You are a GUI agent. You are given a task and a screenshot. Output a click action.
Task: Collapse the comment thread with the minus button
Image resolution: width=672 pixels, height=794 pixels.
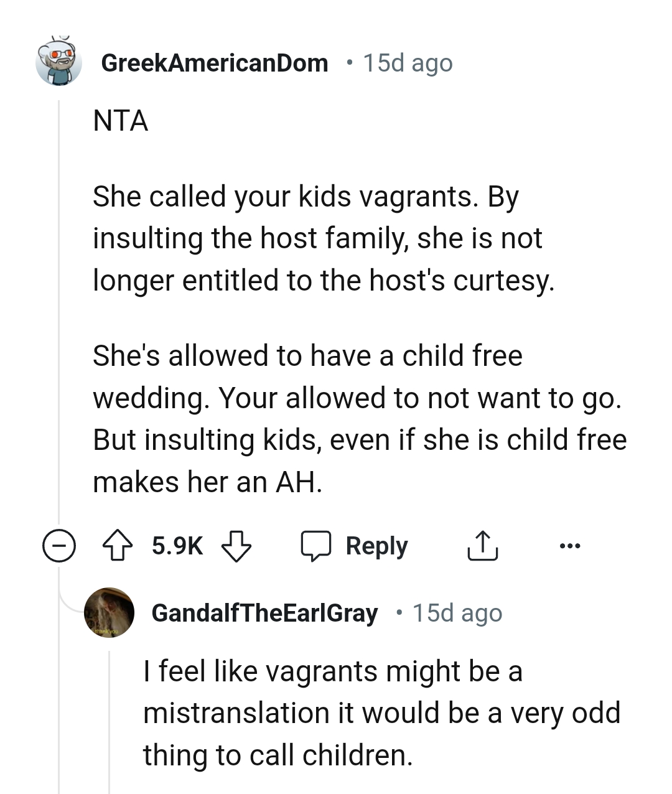(x=58, y=546)
